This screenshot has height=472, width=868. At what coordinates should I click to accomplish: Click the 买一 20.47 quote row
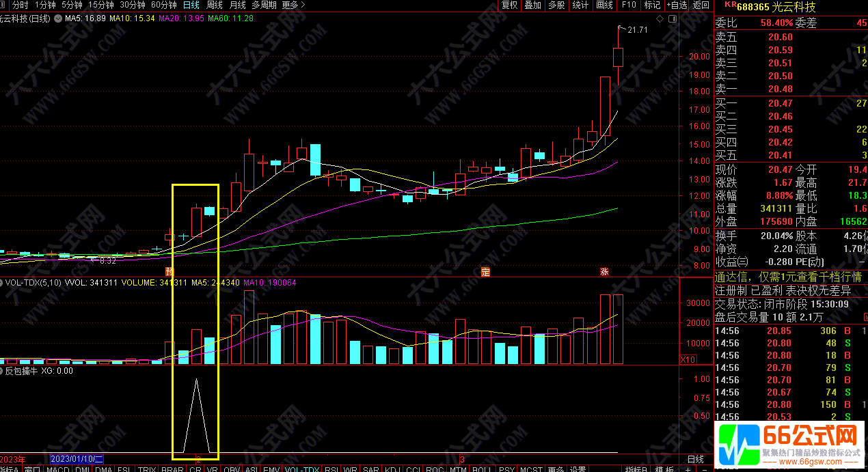tap(791, 103)
